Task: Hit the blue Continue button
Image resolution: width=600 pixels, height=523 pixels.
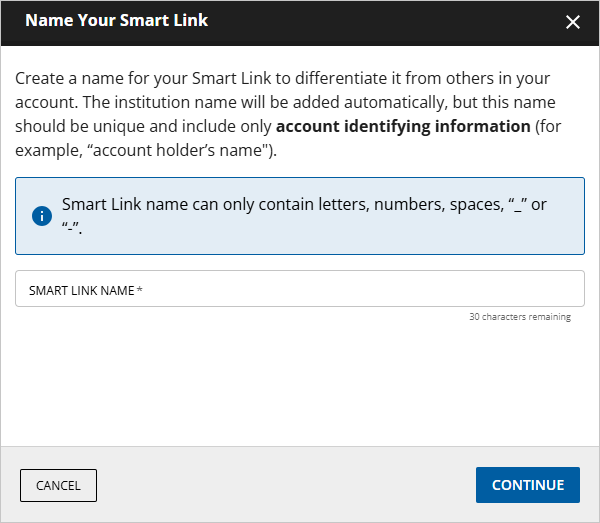Action: pos(527,485)
